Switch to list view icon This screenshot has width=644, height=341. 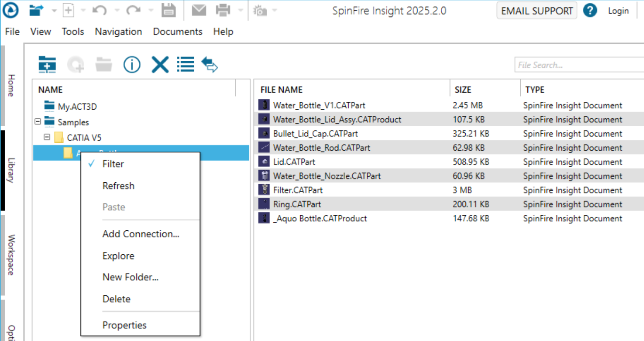coord(185,65)
